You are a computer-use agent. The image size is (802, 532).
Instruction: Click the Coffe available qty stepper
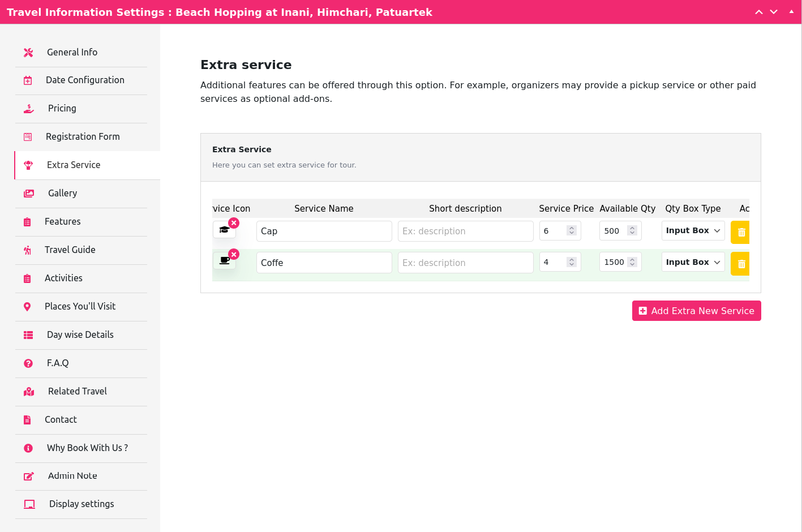pyautogui.click(x=632, y=262)
